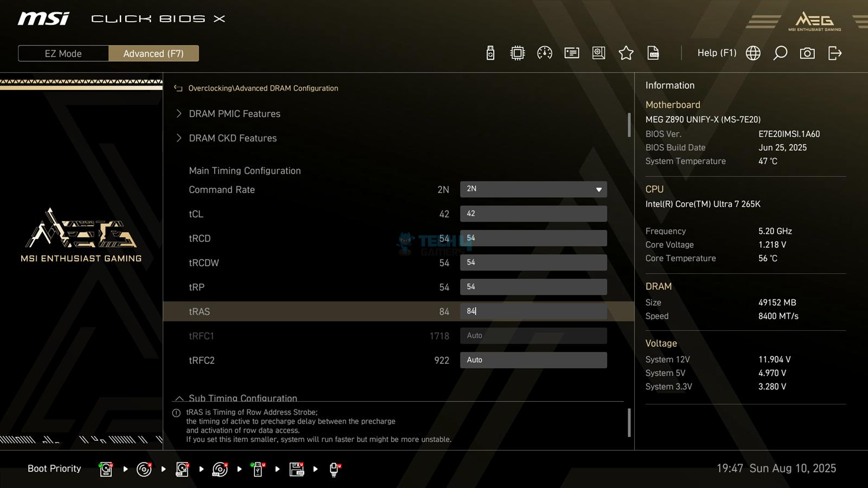The width and height of the screenshot is (868, 488).
Task: Click System 12V reading 11.904 V
Action: point(775,359)
